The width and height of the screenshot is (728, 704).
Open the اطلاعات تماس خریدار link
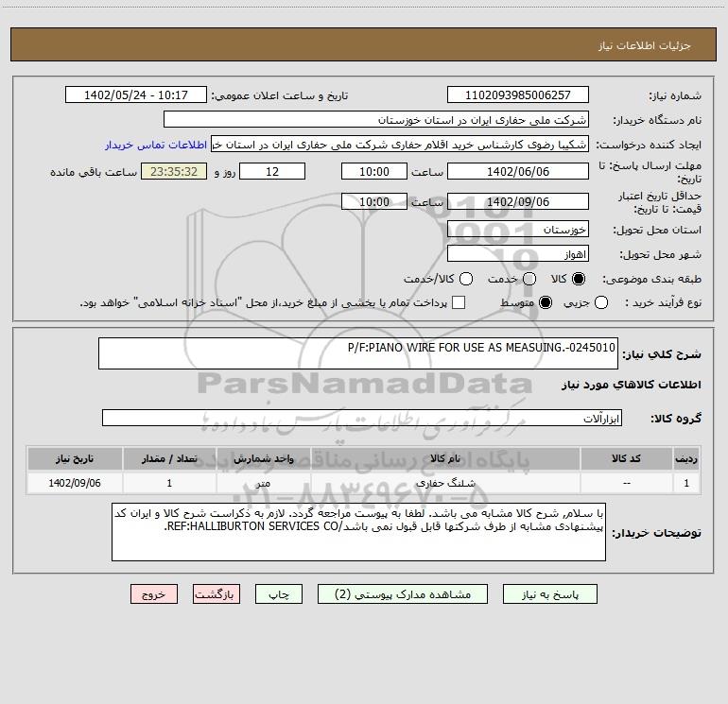coord(156,145)
